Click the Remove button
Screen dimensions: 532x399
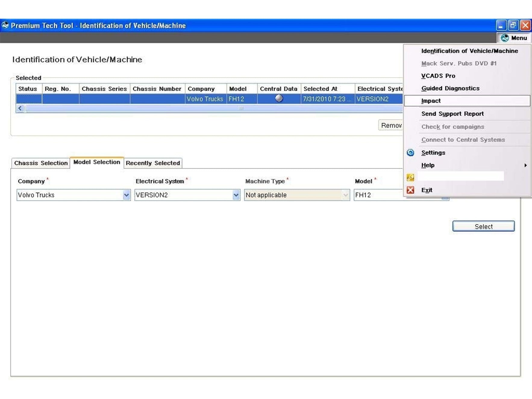tap(391, 125)
